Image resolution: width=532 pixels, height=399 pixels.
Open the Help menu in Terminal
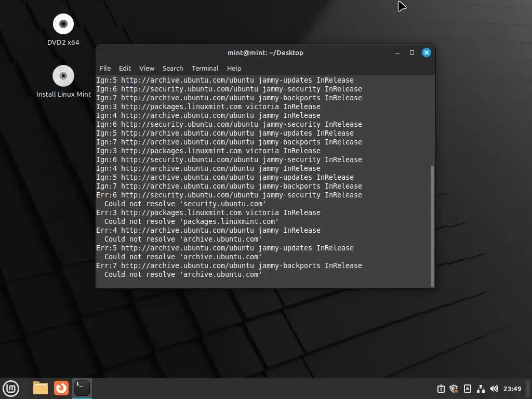click(234, 68)
